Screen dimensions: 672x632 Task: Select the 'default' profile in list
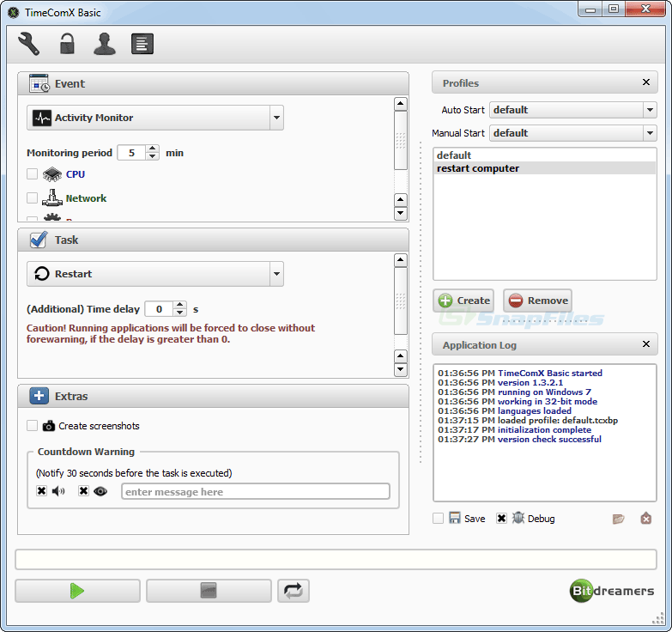(545, 155)
